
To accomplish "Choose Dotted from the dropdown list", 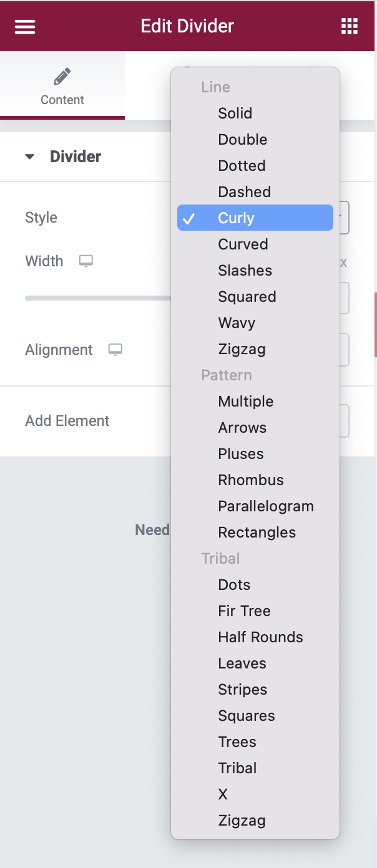I will pos(242,166).
